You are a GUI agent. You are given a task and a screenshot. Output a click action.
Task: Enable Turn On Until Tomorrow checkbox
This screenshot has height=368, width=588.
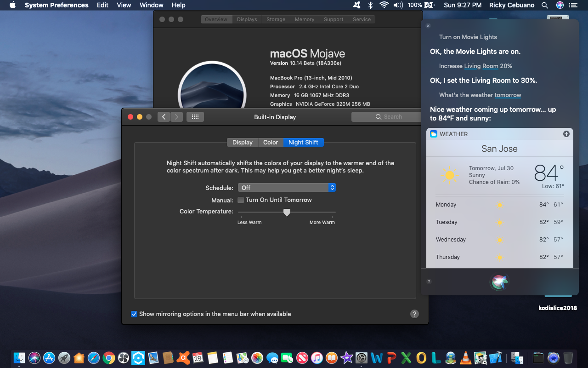click(x=241, y=200)
